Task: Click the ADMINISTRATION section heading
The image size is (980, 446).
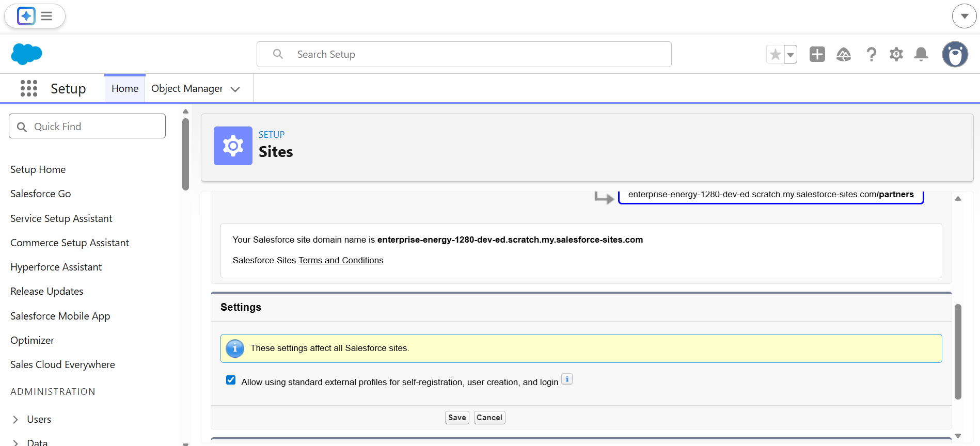Action: point(53,392)
